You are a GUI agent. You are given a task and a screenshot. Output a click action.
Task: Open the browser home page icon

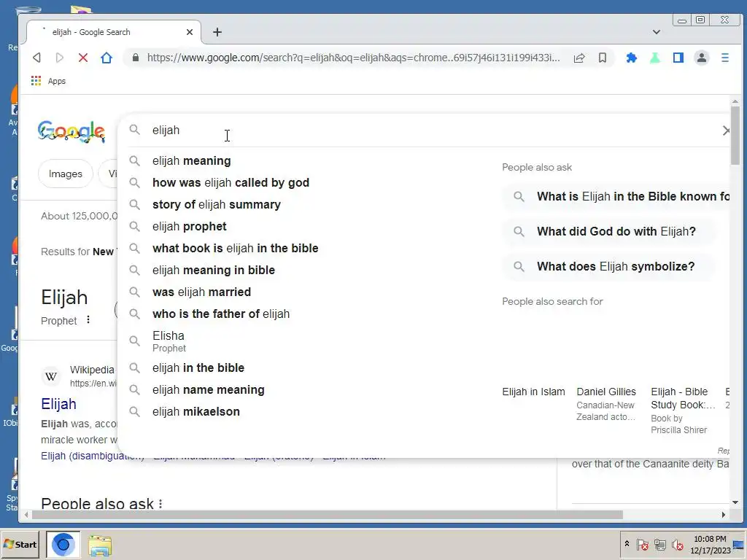tap(107, 58)
